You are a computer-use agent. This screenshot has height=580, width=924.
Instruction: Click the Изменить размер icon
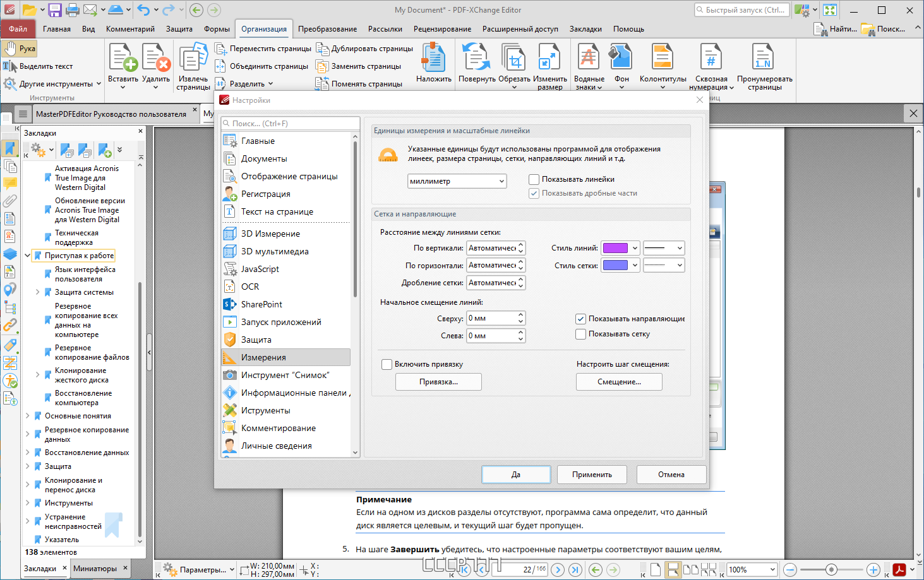[549, 57]
